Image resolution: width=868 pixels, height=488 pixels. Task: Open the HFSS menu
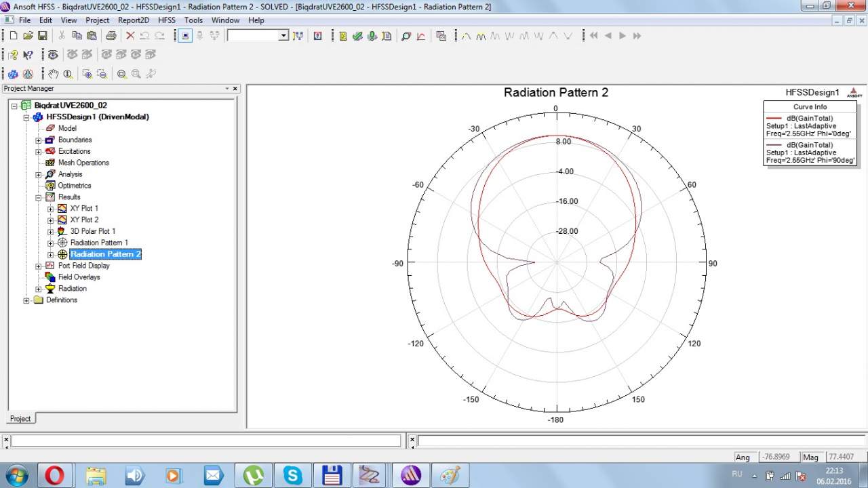(x=167, y=20)
